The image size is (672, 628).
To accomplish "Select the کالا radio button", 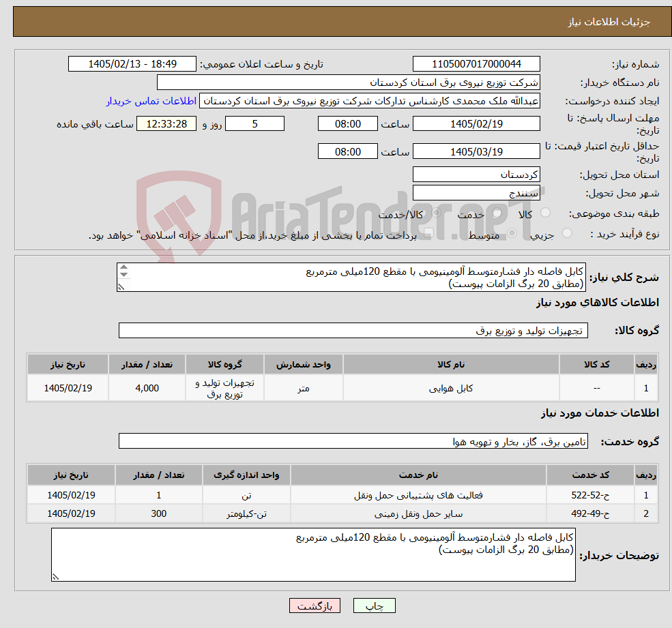I will point(546,213).
